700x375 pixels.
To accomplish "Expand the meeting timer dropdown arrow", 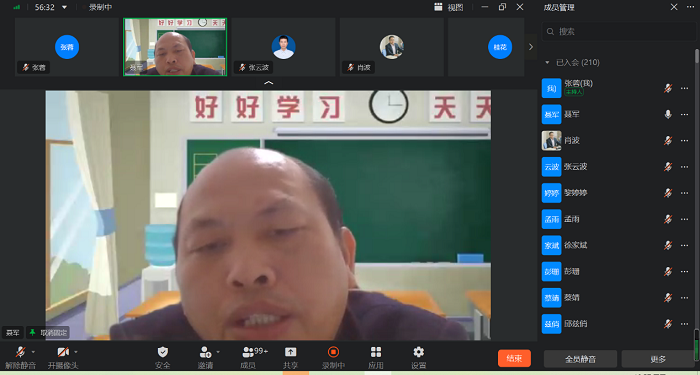I will tap(64, 7).
